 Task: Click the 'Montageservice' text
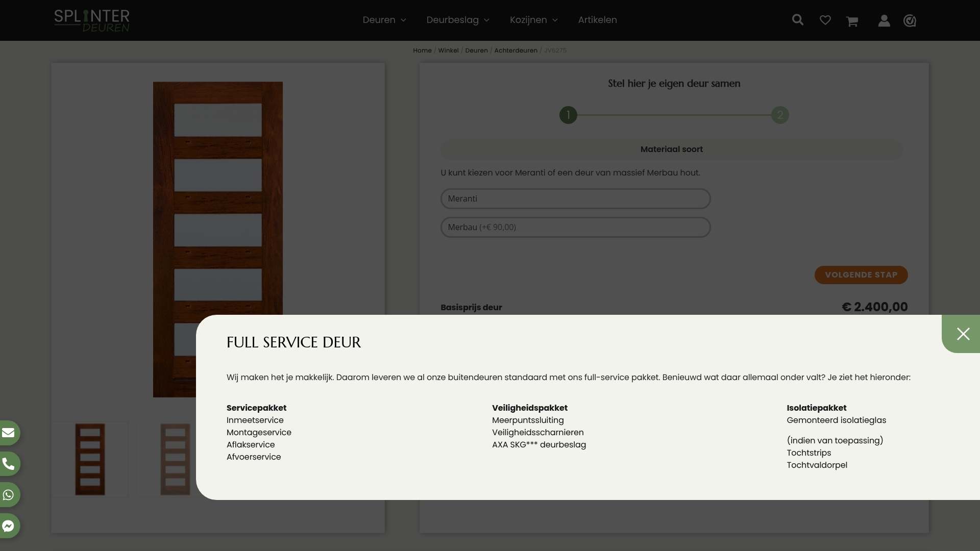pos(259,432)
